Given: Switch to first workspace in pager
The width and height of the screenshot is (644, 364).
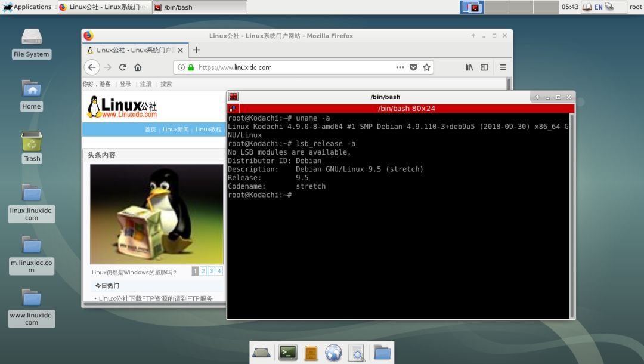Looking at the screenshot, I should tap(472, 7).
